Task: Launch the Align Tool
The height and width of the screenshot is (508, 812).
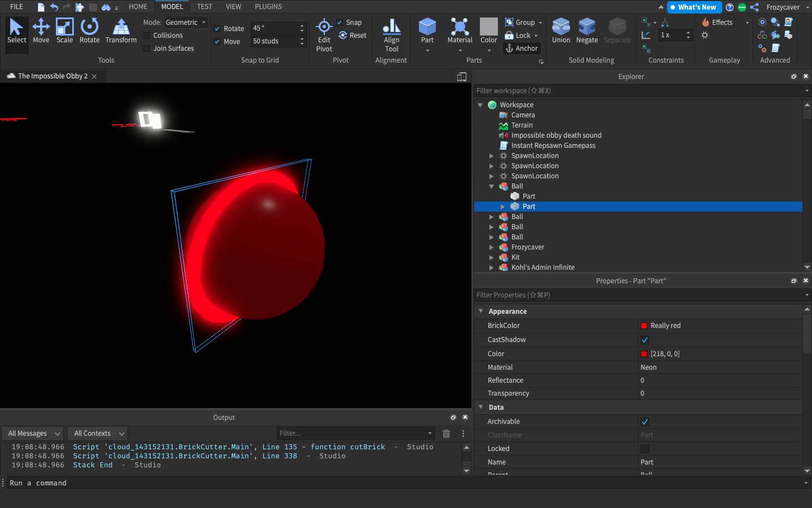Action: (391, 35)
